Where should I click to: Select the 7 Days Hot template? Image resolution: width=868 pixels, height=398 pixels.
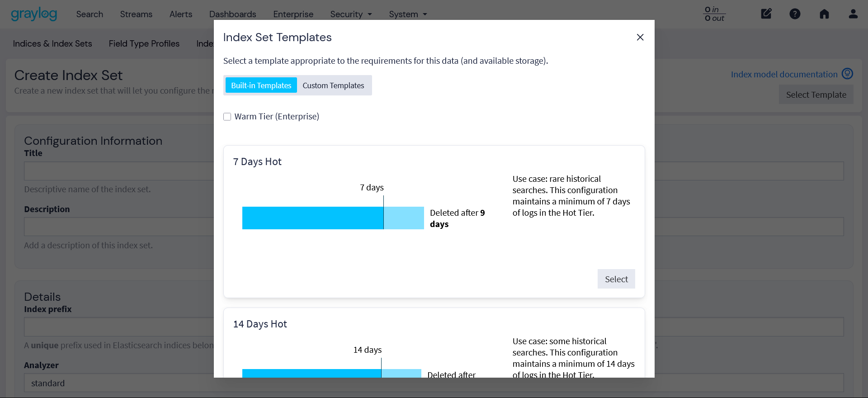point(616,279)
